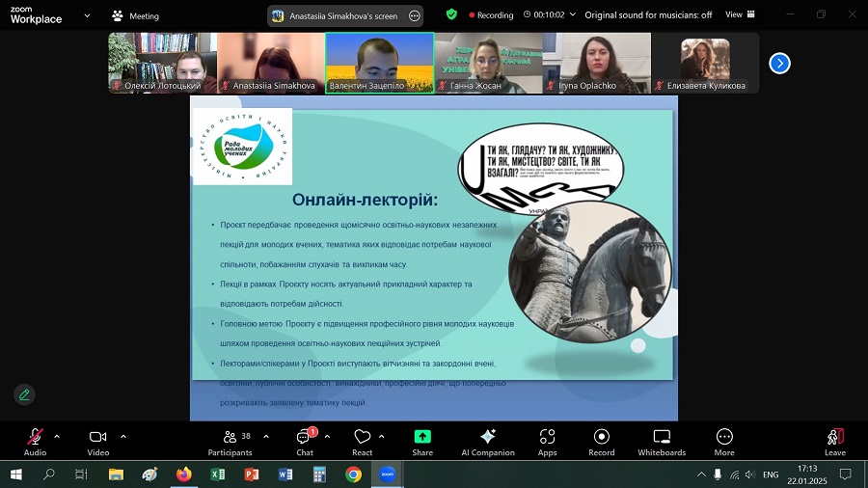Unmute microphone with the Audio button
This screenshot has height=488, width=868.
[35, 442]
